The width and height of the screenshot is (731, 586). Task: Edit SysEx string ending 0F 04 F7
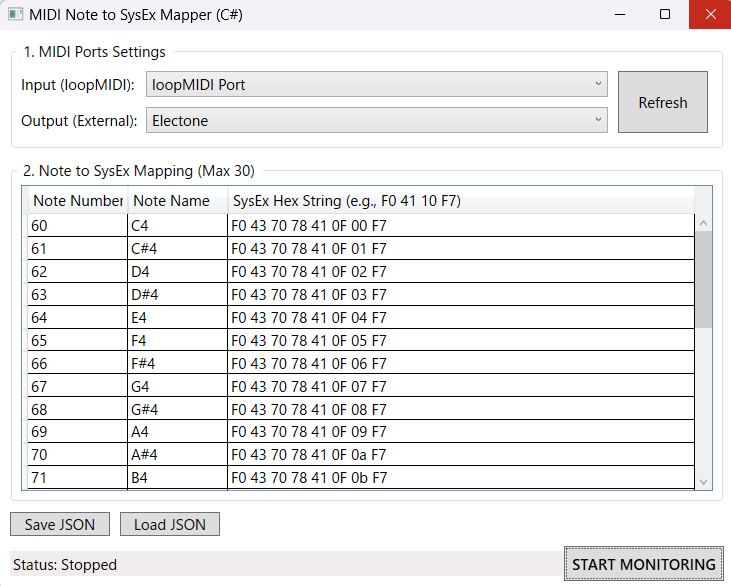click(x=461, y=317)
